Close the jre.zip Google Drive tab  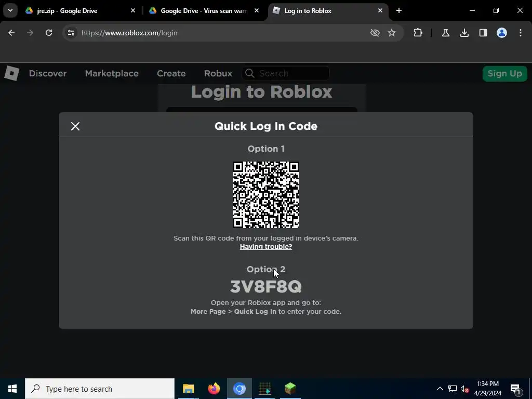[133, 11]
